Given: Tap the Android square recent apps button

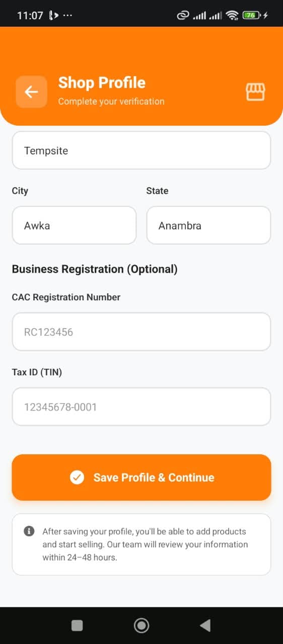Looking at the screenshot, I should (x=77, y=625).
